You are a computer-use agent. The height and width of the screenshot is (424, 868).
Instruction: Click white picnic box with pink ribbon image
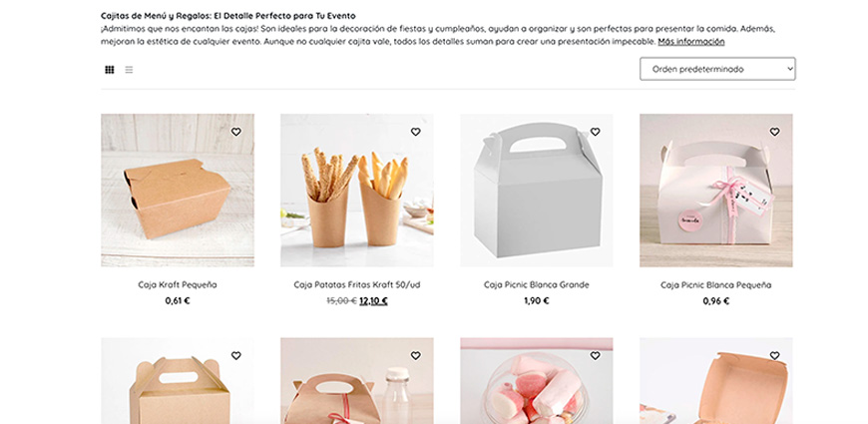click(x=716, y=191)
